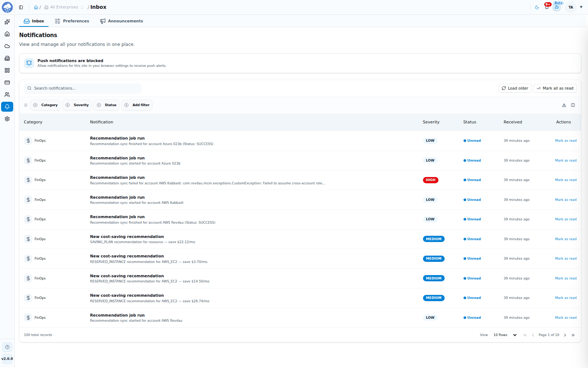The height and width of the screenshot is (368, 588).
Task: Open the settings gear sidebar icon
Action: point(7,119)
